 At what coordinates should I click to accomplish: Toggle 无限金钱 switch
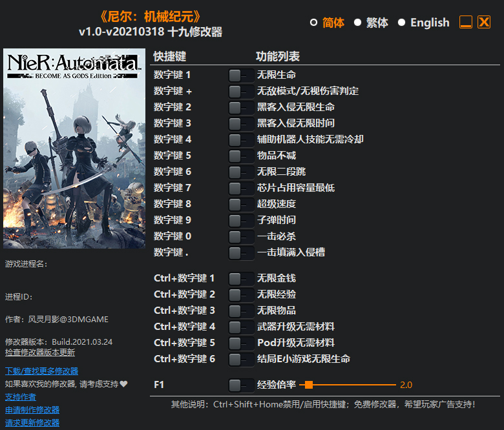pyautogui.click(x=241, y=279)
